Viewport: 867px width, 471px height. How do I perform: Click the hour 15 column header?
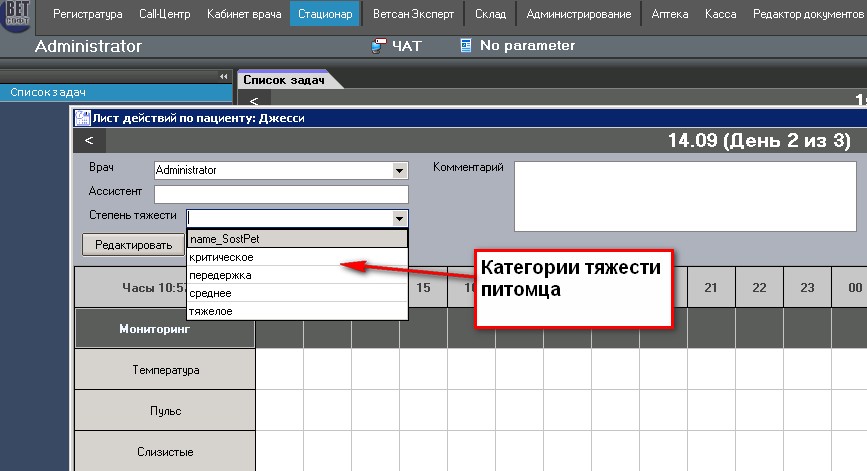[x=424, y=287]
